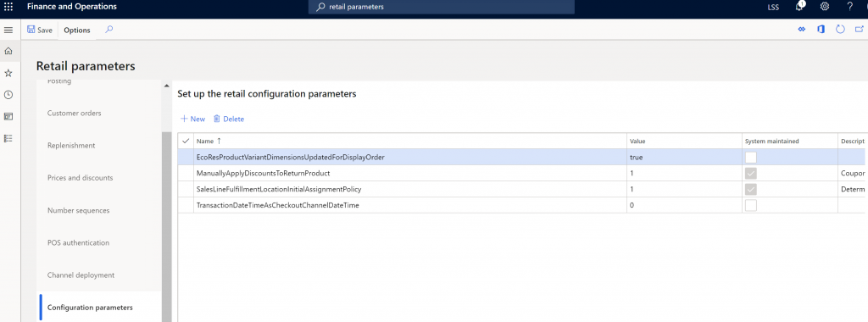Open Recent clock icon in sidebar
This screenshot has width=868, height=322.
8,95
